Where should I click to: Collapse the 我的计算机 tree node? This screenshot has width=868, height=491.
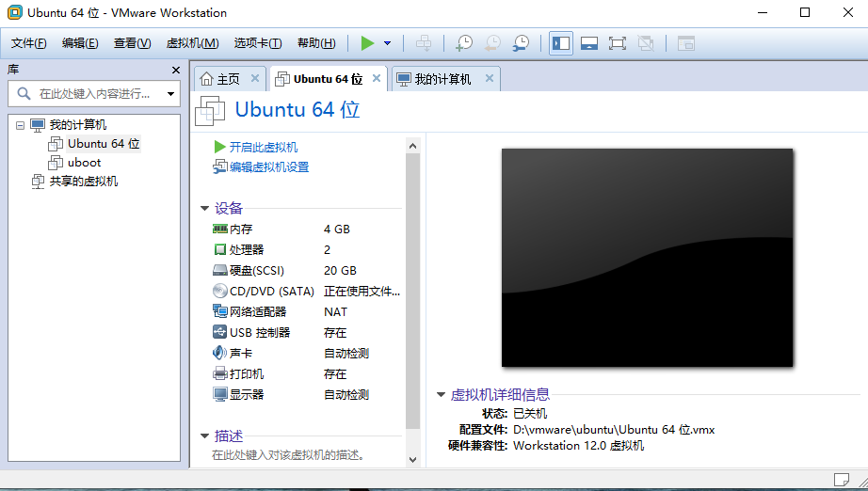coord(20,125)
